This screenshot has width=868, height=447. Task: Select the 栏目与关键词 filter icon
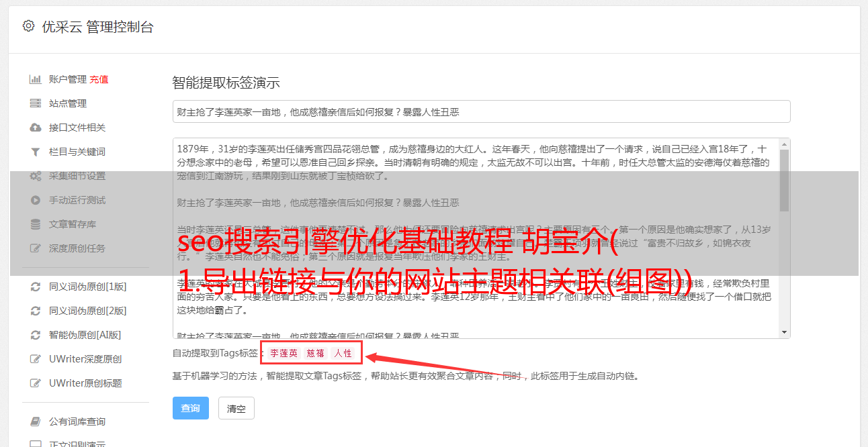[36, 152]
